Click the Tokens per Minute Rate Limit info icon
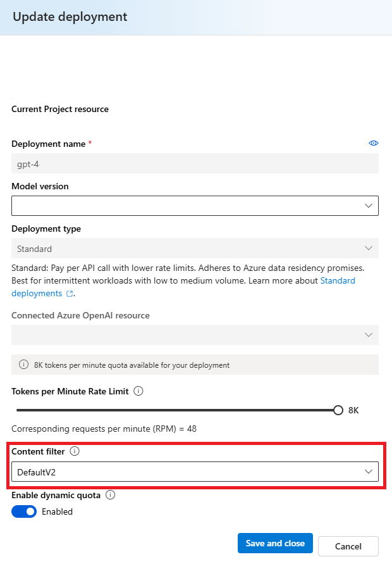The width and height of the screenshot is (392, 564). [x=137, y=391]
